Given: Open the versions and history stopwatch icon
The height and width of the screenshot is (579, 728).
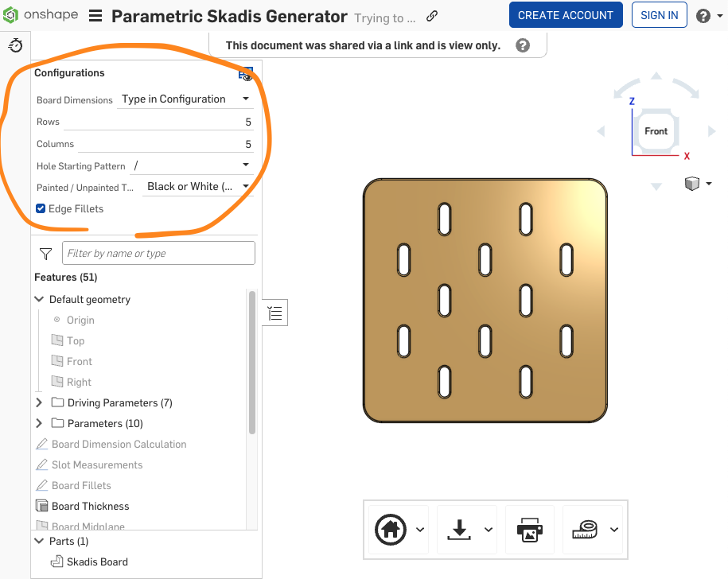Looking at the screenshot, I should click(15, 46).
